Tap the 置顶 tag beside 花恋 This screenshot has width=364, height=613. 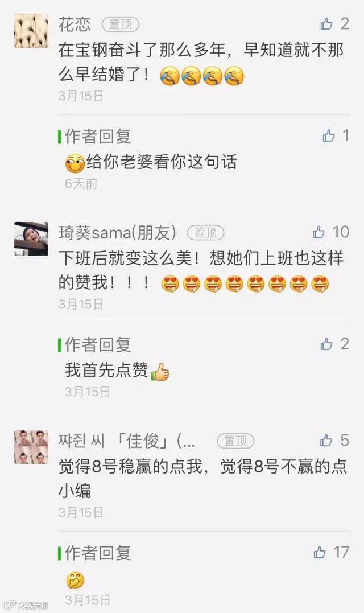coord(121,24)
